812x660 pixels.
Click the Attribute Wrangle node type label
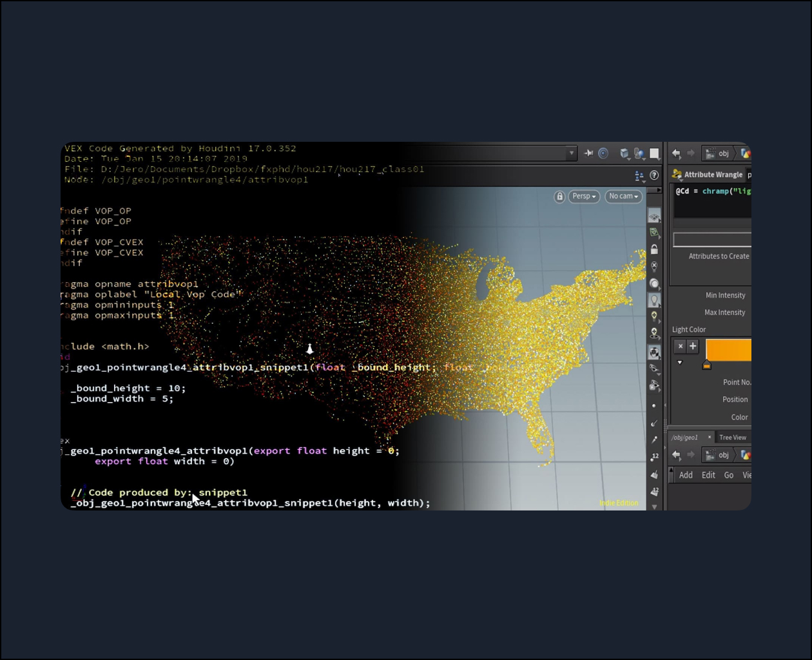pyautogui.click(x=713, y=175)
